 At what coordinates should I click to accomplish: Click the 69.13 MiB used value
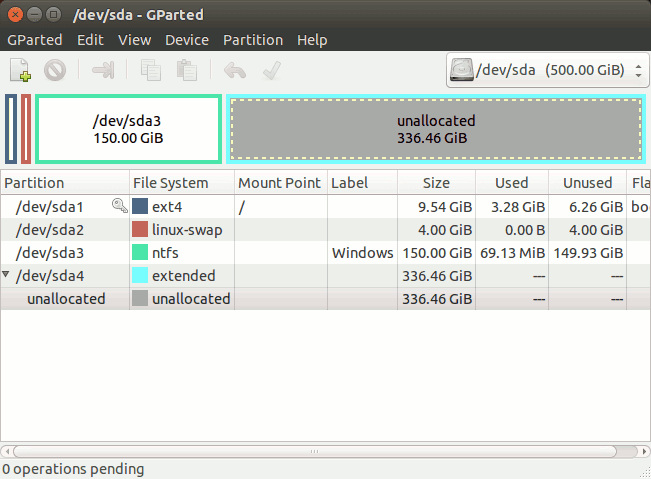coord(512,253)
